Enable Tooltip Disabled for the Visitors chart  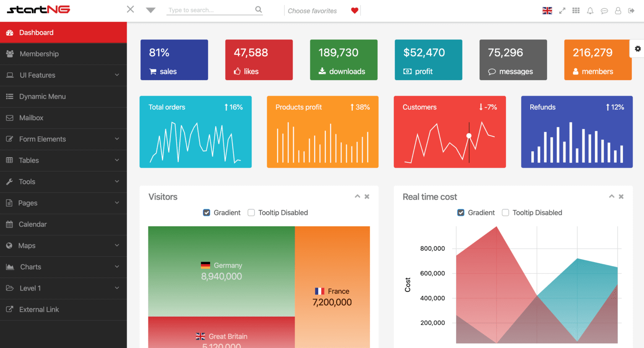(x=251, y=213)
